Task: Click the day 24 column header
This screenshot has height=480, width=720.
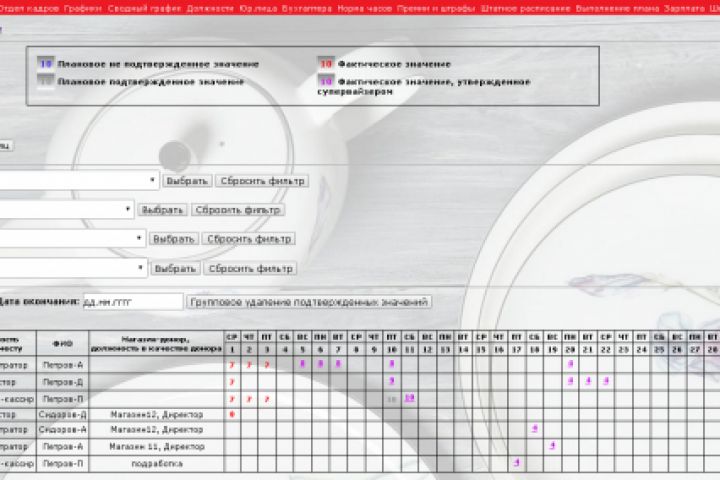Action: (x=641, y=350)
